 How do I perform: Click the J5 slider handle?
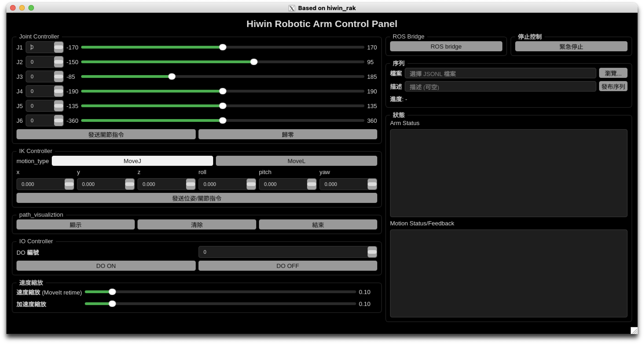click(x=223, y=106)
